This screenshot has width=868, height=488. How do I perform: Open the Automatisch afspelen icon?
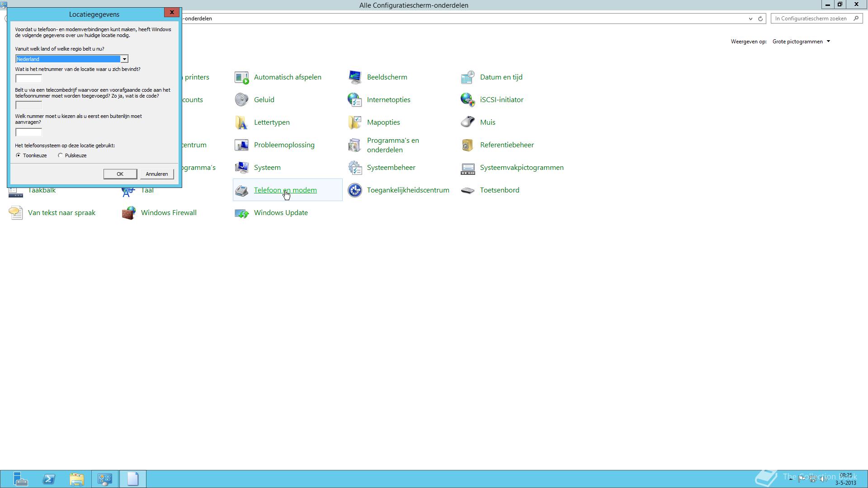click(242, 77)
